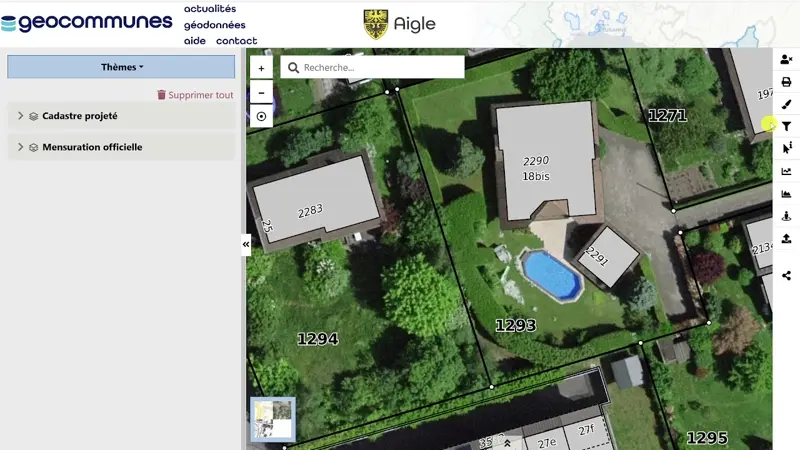The height and width of the screenshot is (450, 800).
Task: Go to the géodonnées menu item
Action: tap(214, 25)
